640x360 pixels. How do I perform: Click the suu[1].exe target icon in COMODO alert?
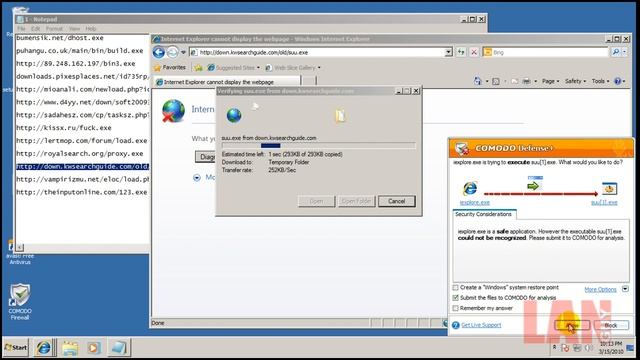609,189
